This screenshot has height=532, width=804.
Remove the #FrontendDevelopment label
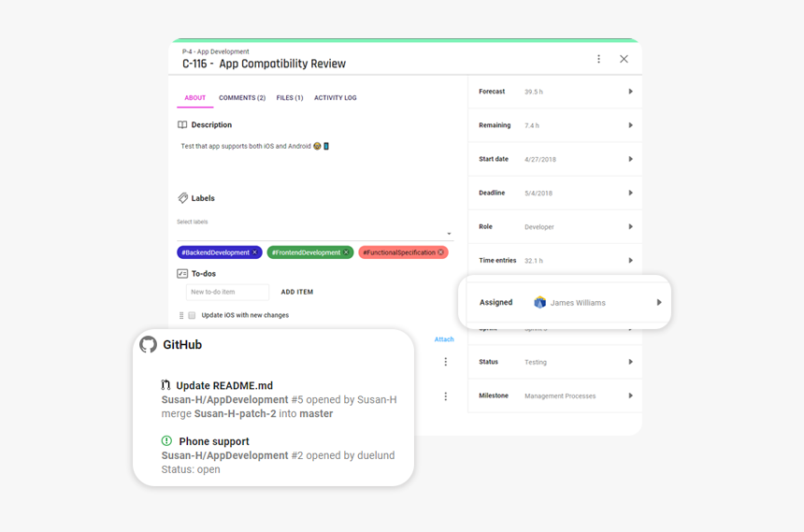pyautogui.click(x=346, y=252)
